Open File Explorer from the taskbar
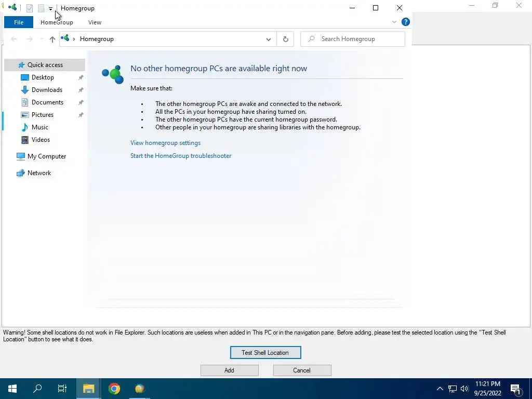 click(88, 389)
